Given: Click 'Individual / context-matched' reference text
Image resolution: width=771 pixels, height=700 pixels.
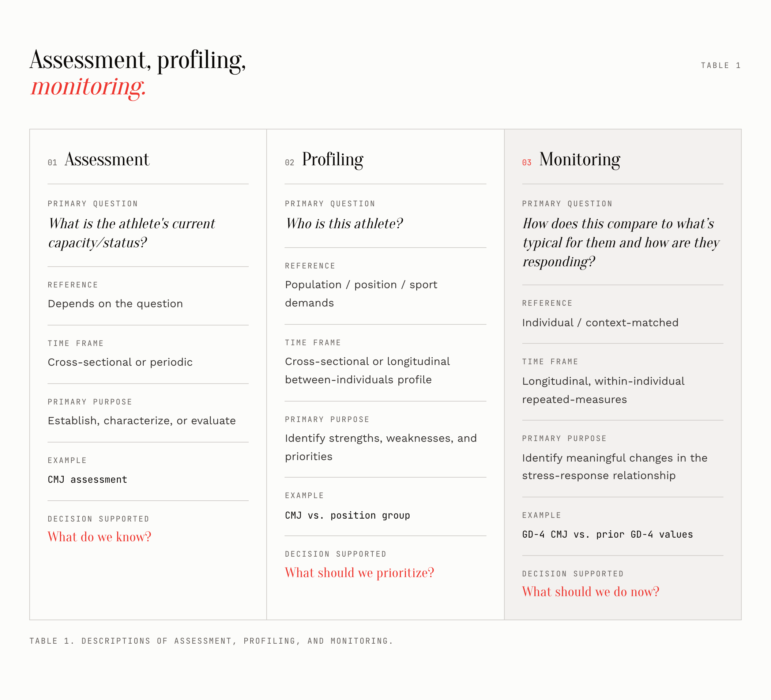Looking at the screenshot, I should [600, 323].
